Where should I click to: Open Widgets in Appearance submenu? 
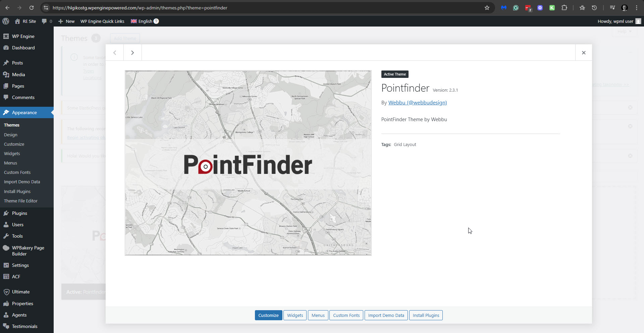click(12, 153)
